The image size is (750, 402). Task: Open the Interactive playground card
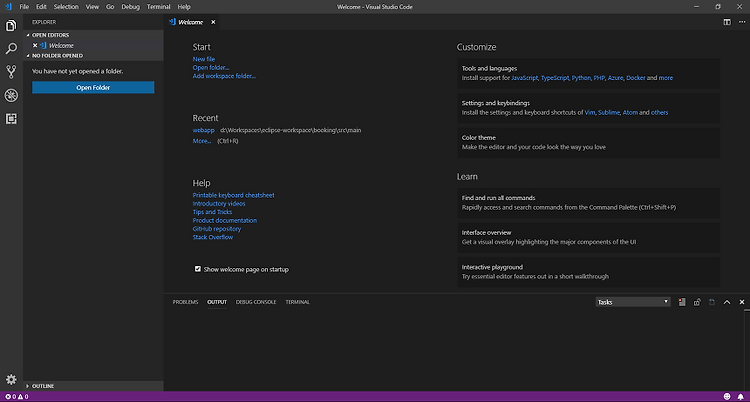pos(588,272)
